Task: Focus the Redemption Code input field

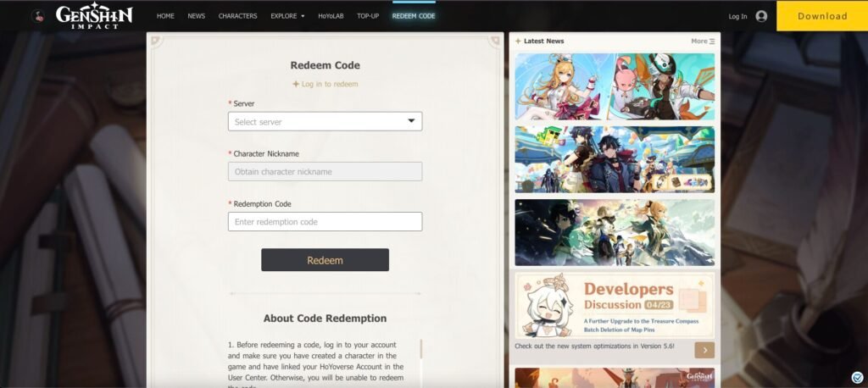Action: click(x=325, y=221)
